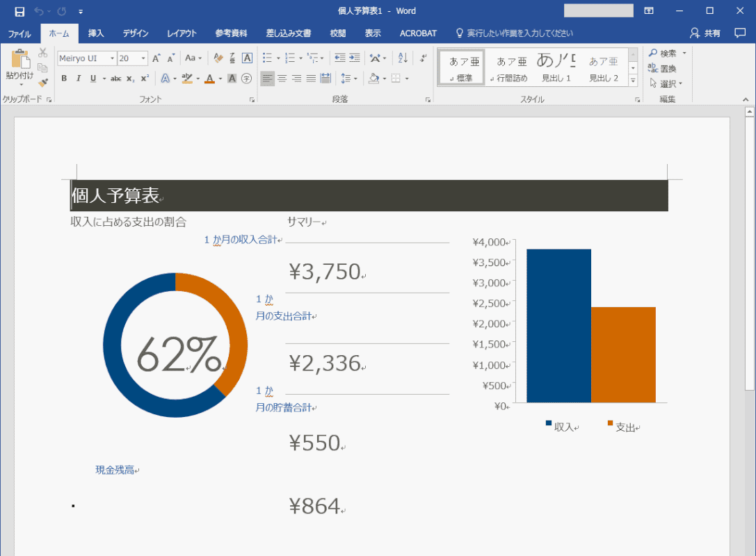The height and width of the screenshot is (556, 756).
Task: Click the distributed alignment icon
Action: click(x=325, y=78)
